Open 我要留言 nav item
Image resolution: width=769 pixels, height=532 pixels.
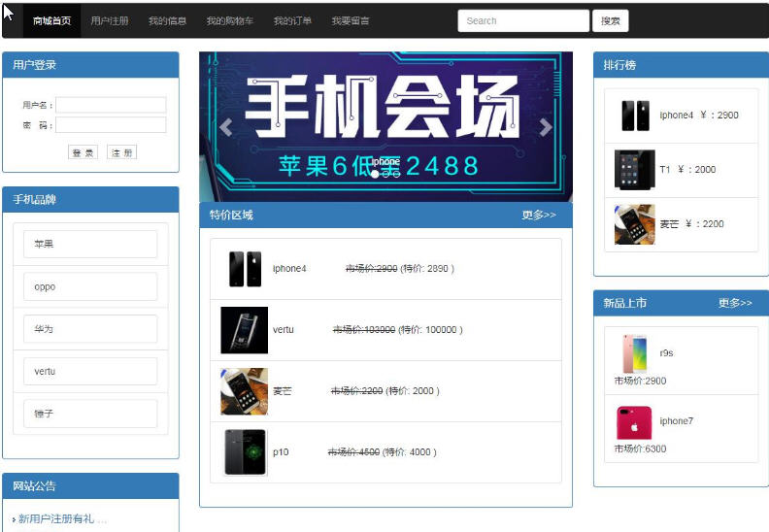(x=351, y=20)
